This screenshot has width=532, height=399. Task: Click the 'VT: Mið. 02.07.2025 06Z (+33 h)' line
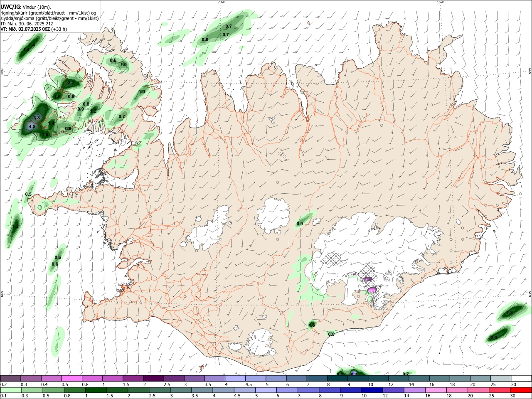click(x=34, y=29)
